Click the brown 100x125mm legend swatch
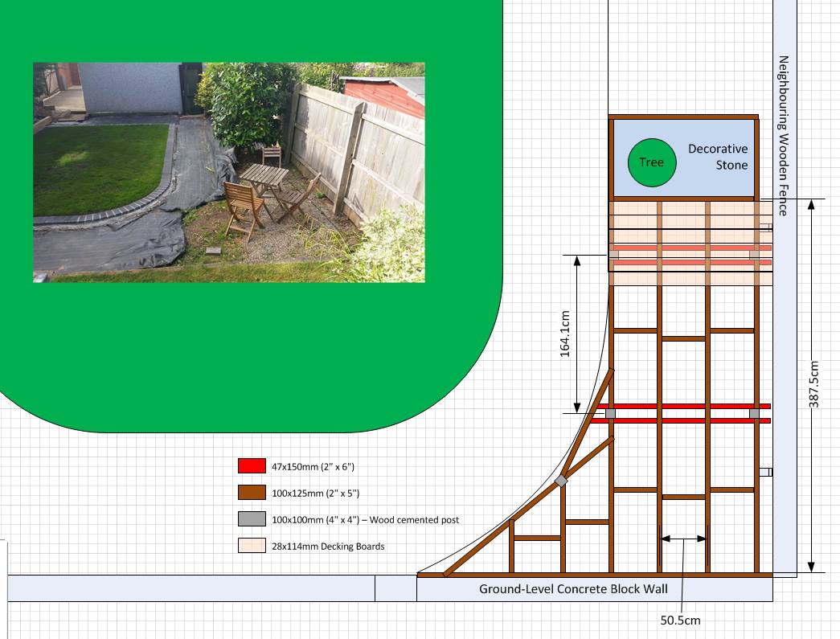Screen dimensions: 840x639 (252, 493)
